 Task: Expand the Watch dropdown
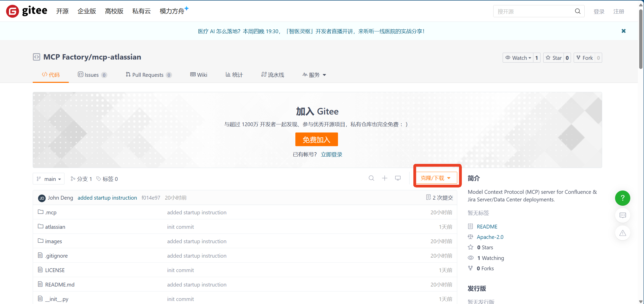pyautogui.click(x=518, y=58)
